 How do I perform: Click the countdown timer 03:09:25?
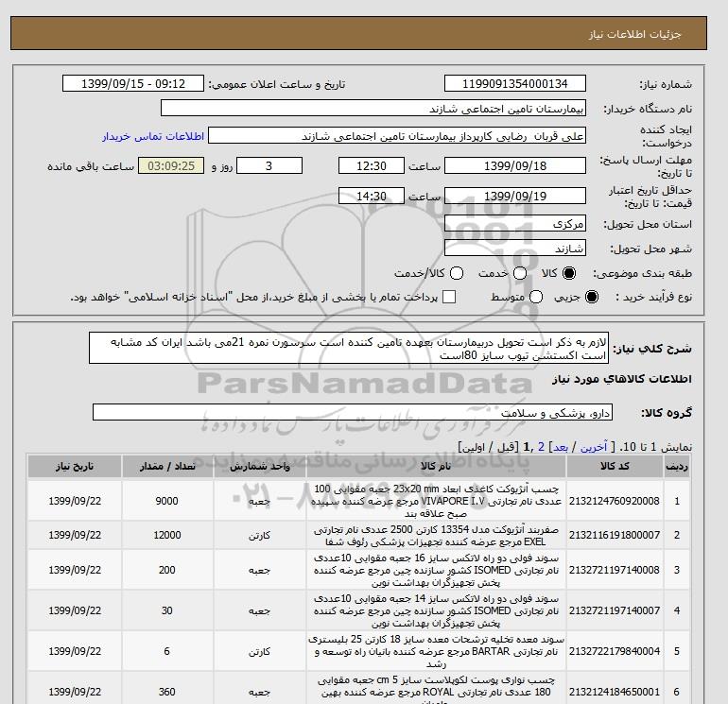[171, 165]
